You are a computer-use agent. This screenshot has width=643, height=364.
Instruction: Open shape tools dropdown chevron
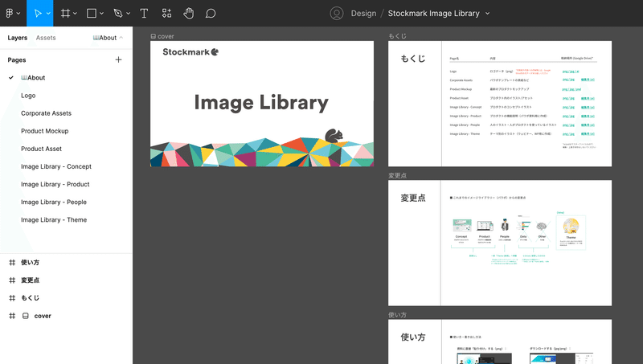102,14
